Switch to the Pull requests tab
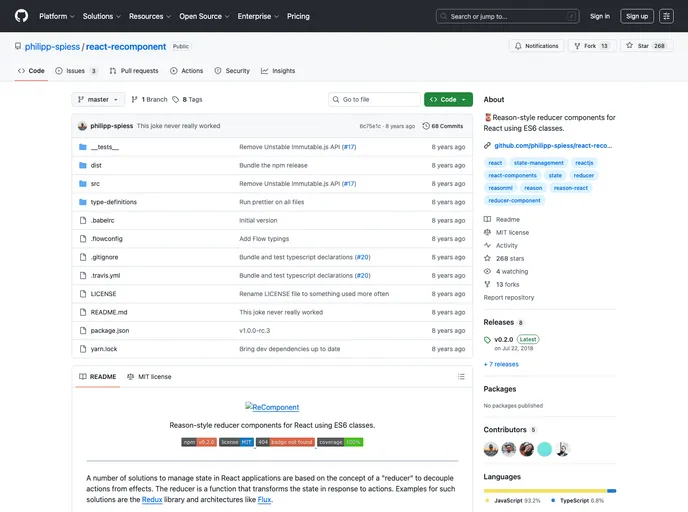Viewport: 688px width, 512px height. tap(134, 71)
